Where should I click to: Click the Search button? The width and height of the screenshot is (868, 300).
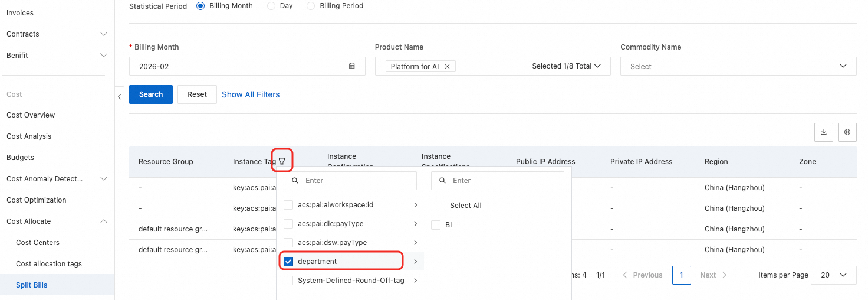pyautogui.click(x=151, y=94)
